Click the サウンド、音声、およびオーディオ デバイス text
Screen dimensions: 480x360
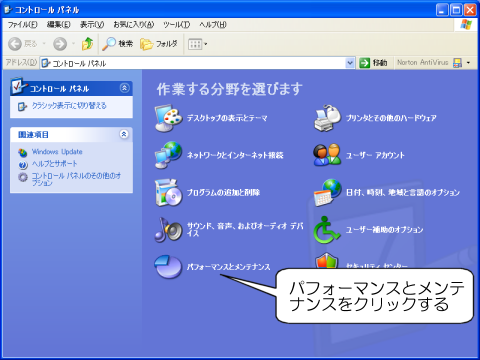245,229
